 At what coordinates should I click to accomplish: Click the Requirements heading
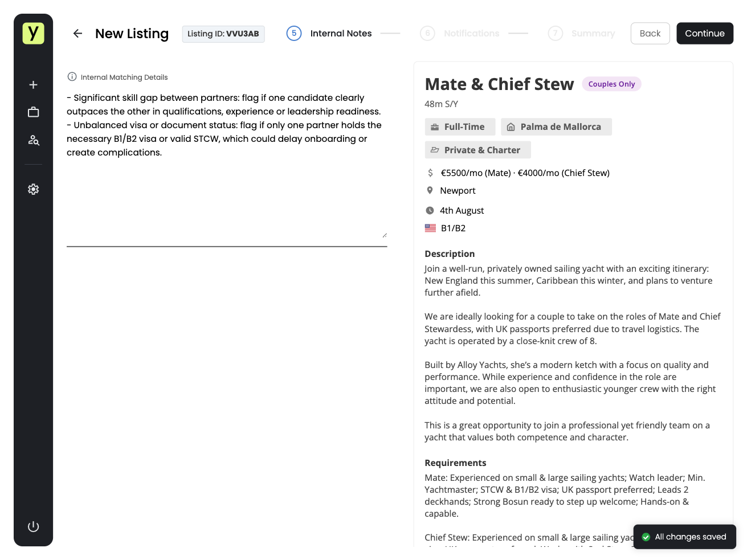(x=455, y=463)
